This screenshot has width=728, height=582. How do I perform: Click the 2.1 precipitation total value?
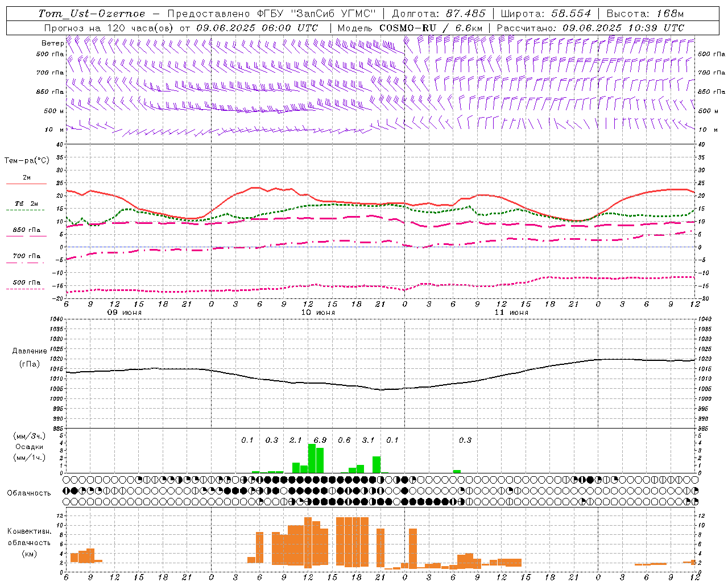point(296,440)
